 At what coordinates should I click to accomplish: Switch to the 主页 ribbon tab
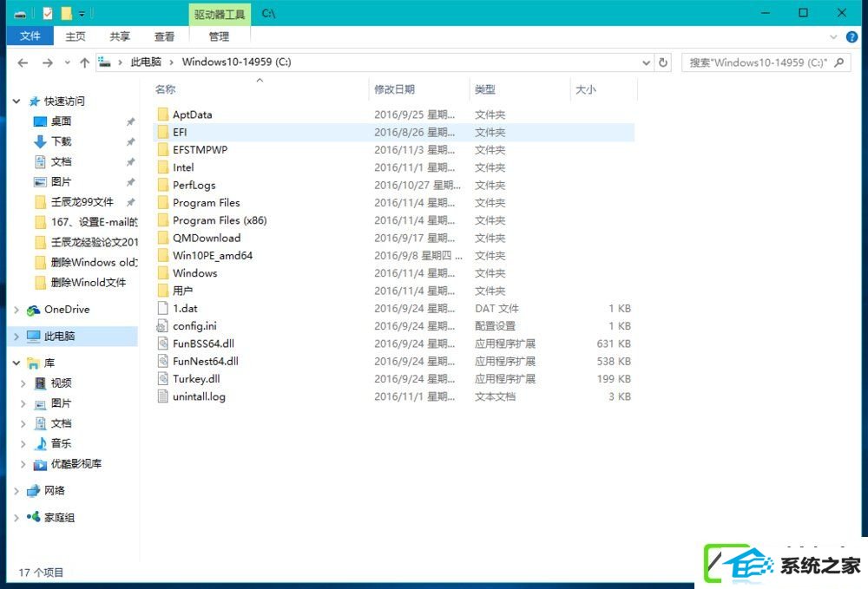click(x=76, y=36)
